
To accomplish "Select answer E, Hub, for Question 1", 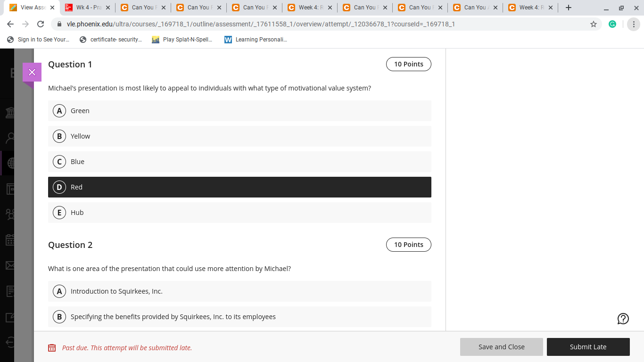I will 239,213.
